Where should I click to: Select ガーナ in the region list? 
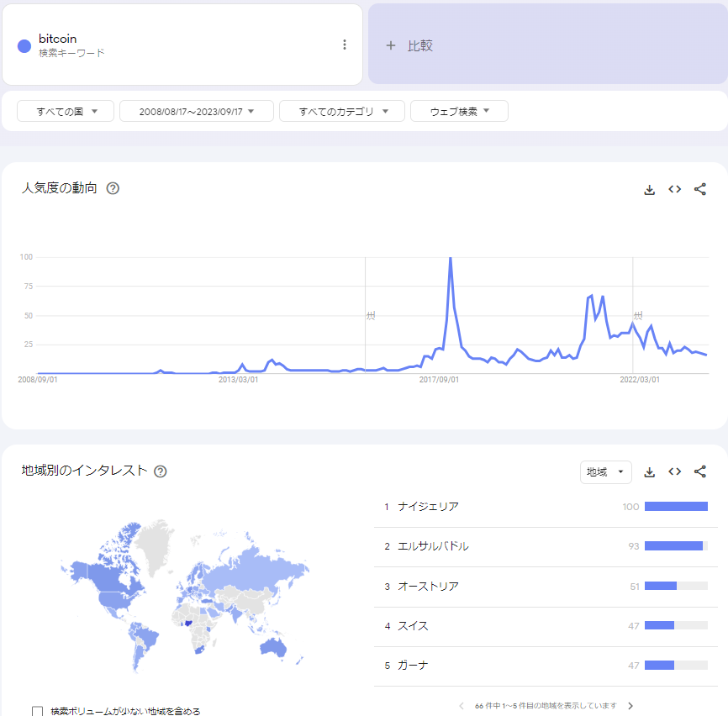(x=413, y=666)
